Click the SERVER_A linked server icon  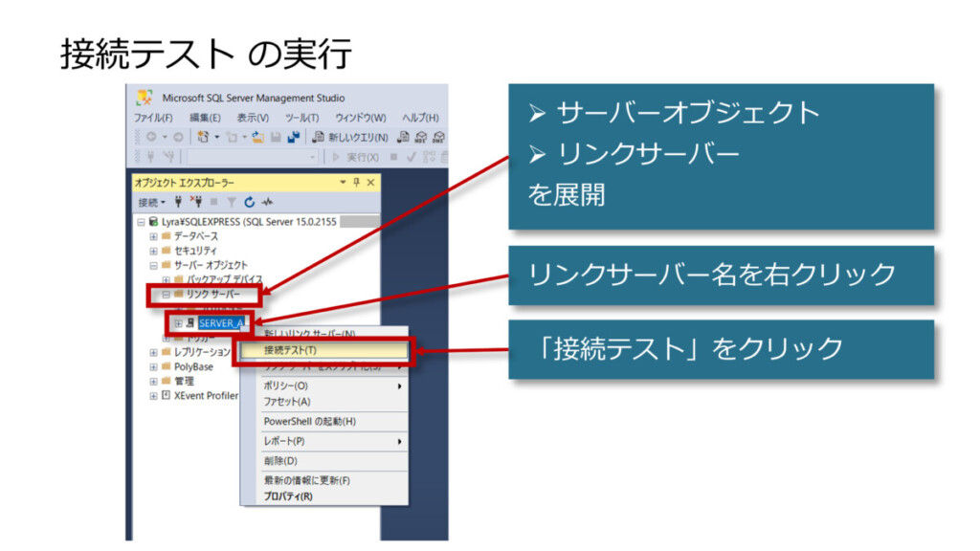pyautogui.click(x=190, y=323)
